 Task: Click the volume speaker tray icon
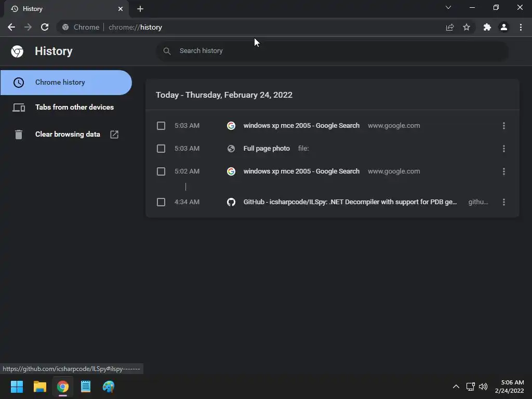pos(483,387)
